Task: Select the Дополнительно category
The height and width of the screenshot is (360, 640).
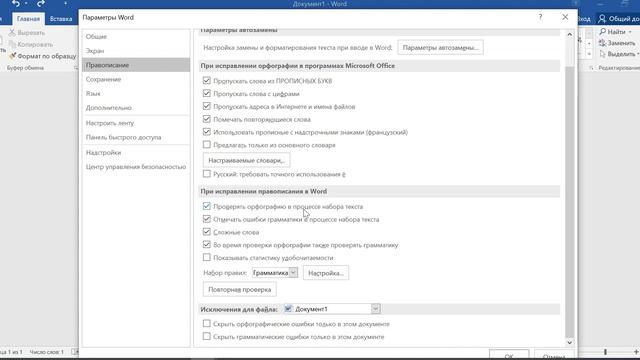Action: pyautogui.click(x=136, y=108)
